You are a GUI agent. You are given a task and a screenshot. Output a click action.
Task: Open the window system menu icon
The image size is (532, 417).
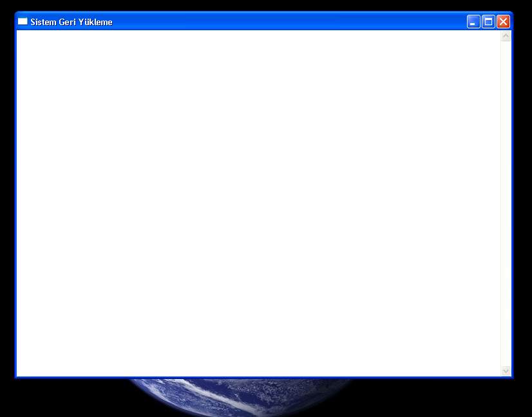(x=23, y=21)
